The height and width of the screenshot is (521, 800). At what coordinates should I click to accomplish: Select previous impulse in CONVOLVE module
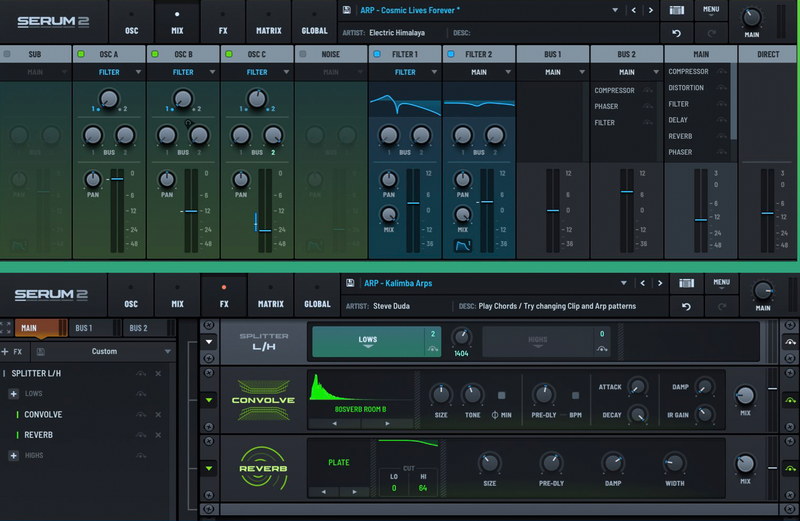[334, 424]
